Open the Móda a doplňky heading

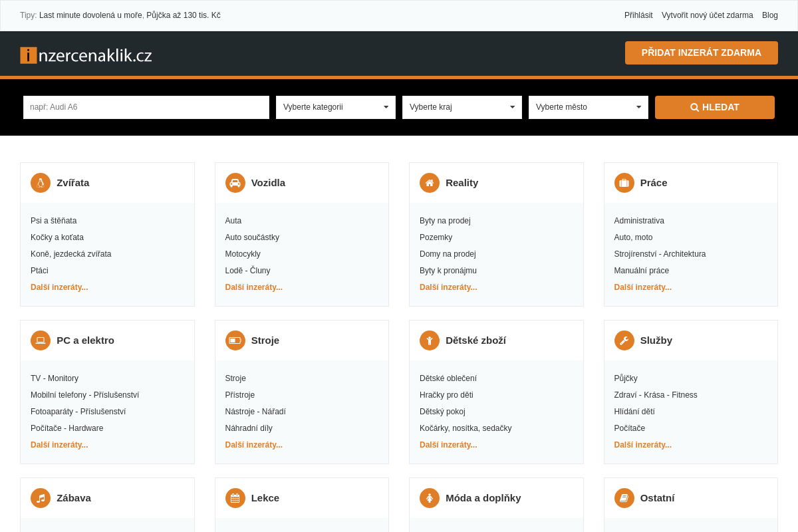[483, 498]
